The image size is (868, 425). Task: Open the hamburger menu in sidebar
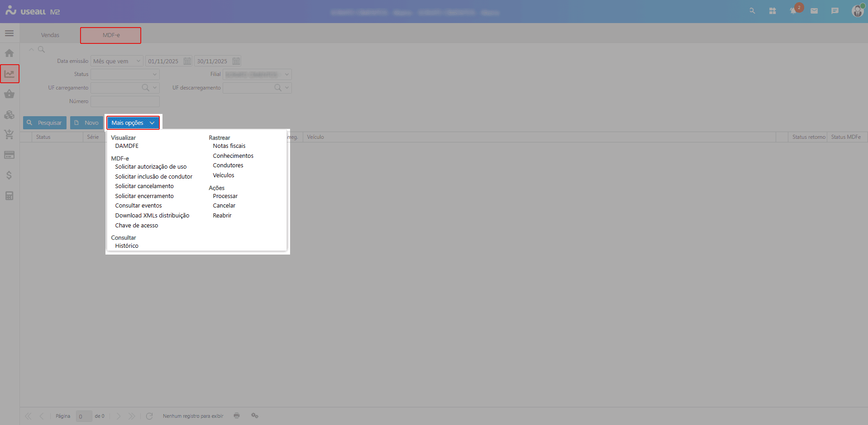pos(9,33)
